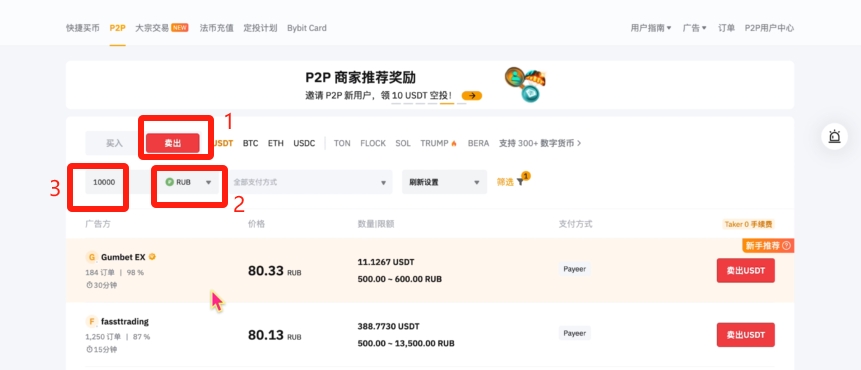Click the 筛选 filter link
Viewport: 861px width, 370px height.
point(505,182)
